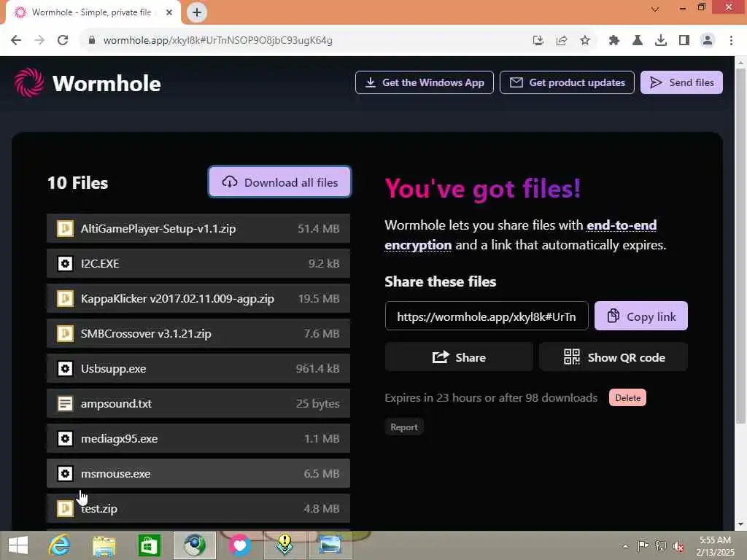Click the share link URL field
The height and width of the screenshot is (560, 747).
[487, 316]
